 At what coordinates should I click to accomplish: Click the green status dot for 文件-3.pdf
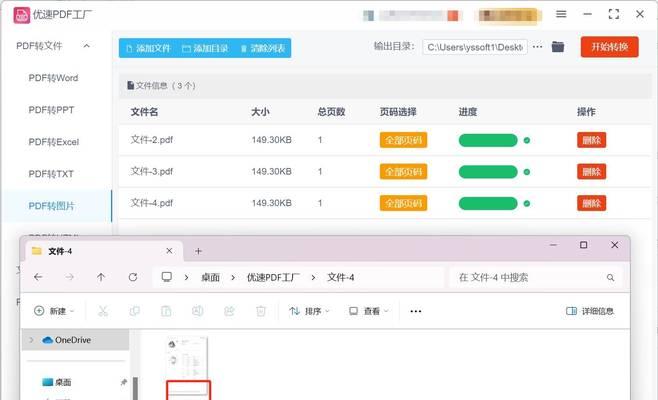[x=527, y=172]
